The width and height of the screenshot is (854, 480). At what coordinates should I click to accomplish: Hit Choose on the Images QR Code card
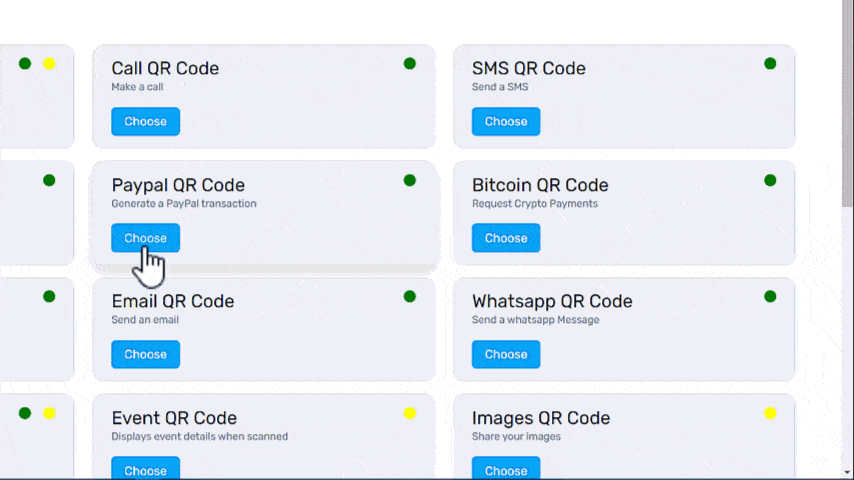pos(505,469)
